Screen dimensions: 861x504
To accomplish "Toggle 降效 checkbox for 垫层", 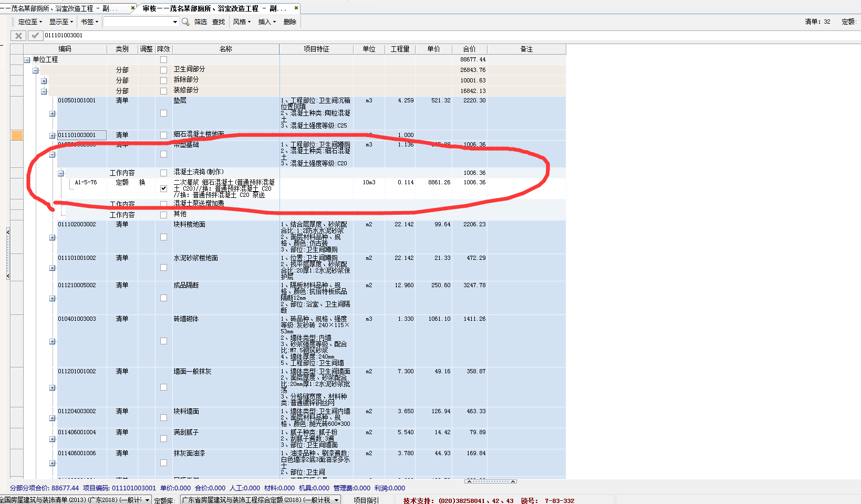I will coord(164,113).
